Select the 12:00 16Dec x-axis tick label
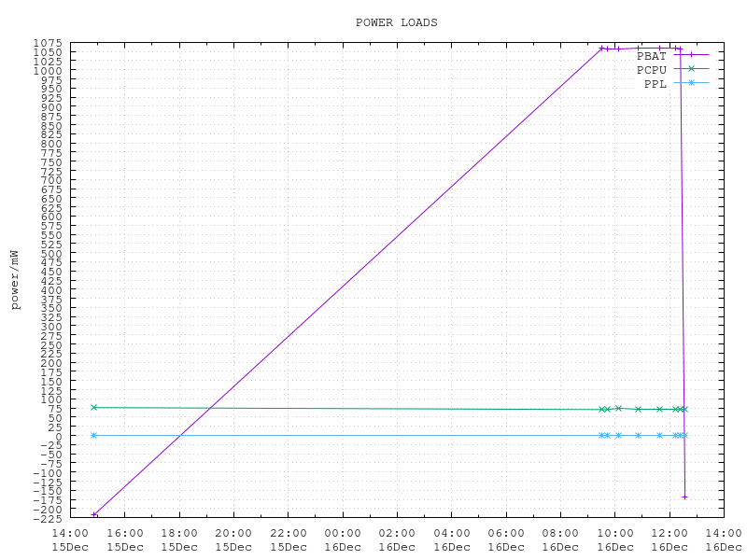747x560 pixels. tap(669, 539)
